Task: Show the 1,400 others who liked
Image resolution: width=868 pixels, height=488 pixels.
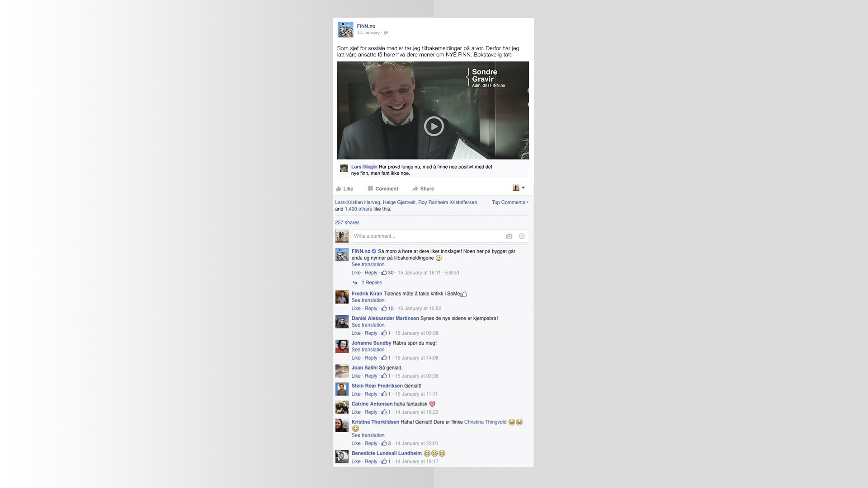Action: [x=359, y=209]
